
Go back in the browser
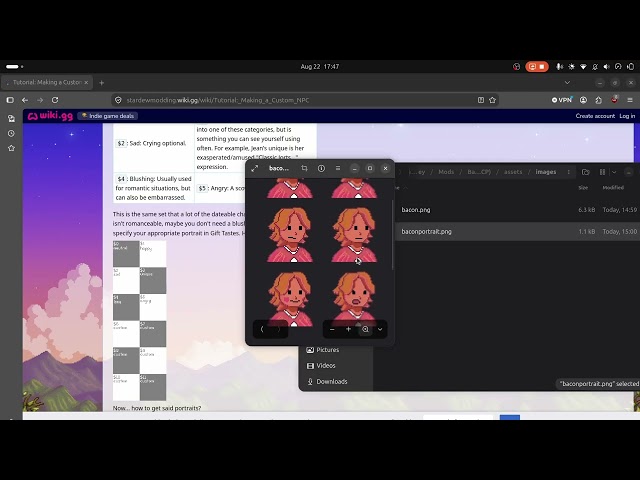click(25, 100)
